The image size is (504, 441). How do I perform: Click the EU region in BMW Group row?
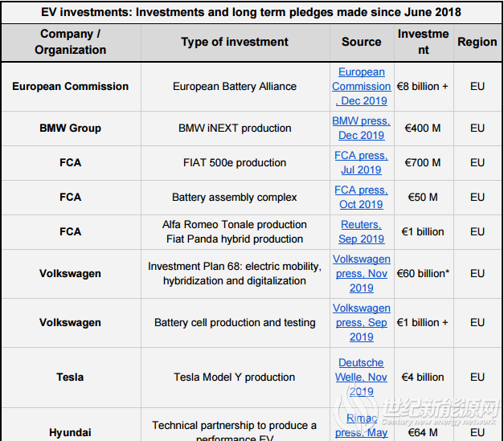click(x=477, y=129)
